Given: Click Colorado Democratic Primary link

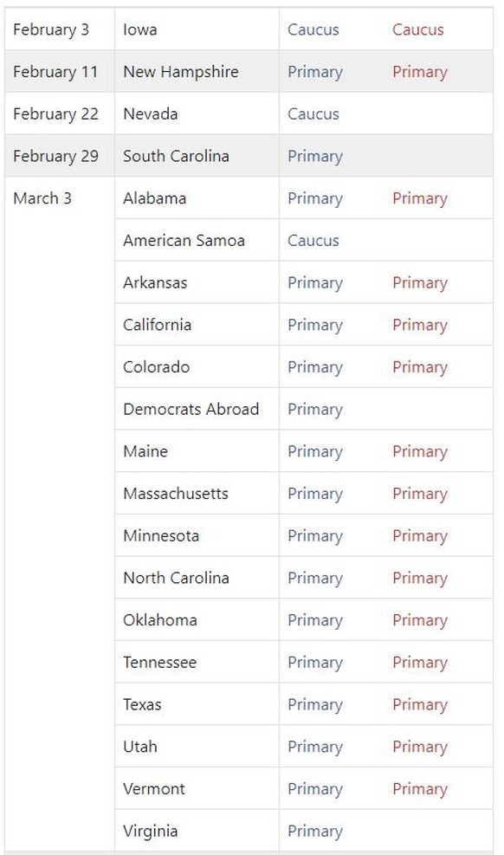Looking at the screenshot, I should pyautogui.click(x=315, y=367).
